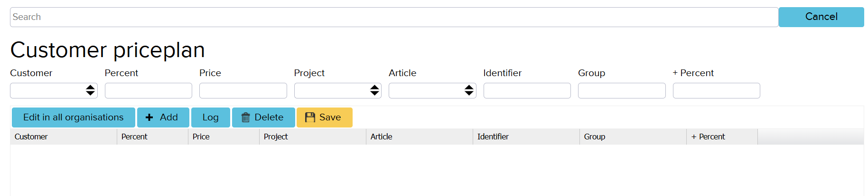Click into the Search field
The height and width of the screenshot is (196, 868).
tap(393, 17)
